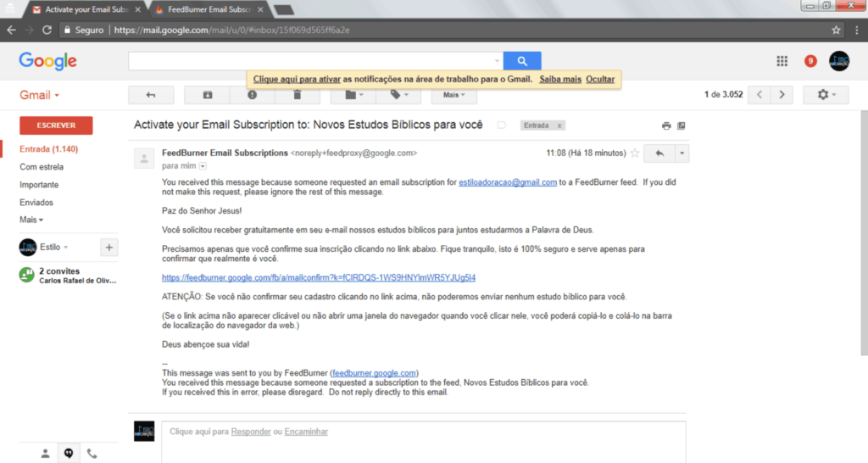Image resolution: width=868 pixels, height=463 pixels.
Task: Open the notifications badge showing 9
Action: [810, 61]
